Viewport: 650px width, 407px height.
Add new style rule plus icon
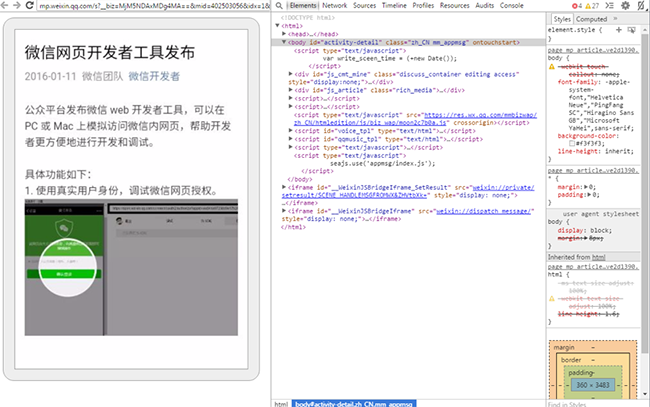click(621, 30)
